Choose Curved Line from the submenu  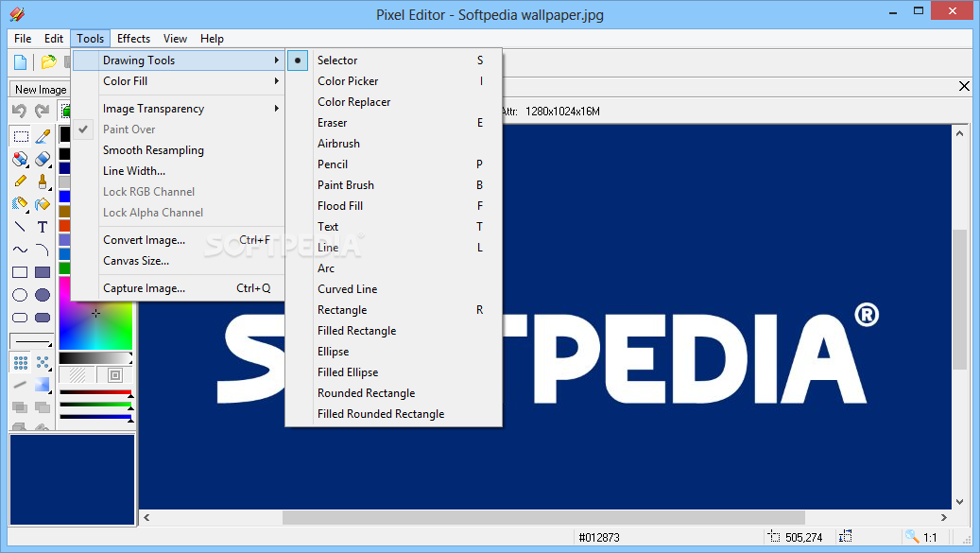(x=394, y=289)
